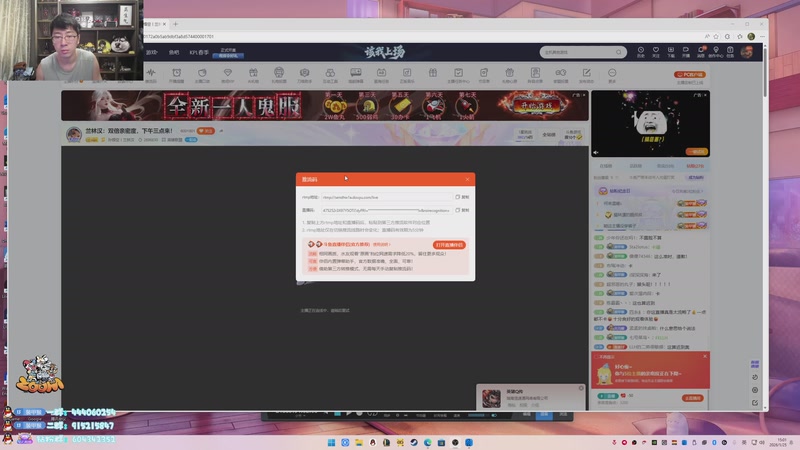800x450 pixels.
Task: Switch to the third tab in the chat panel
Action: [x=665, y=166]
